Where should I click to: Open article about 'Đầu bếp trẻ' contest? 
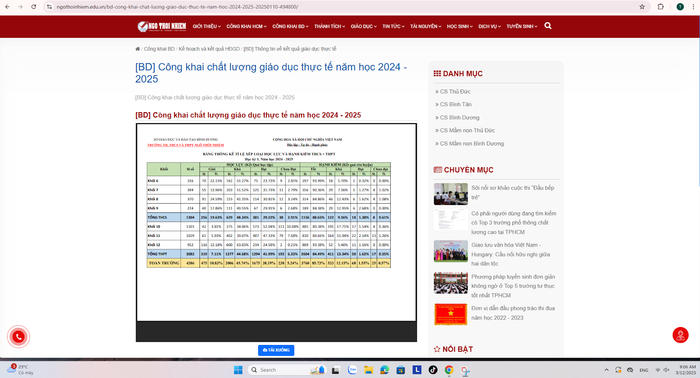point(512,192)
